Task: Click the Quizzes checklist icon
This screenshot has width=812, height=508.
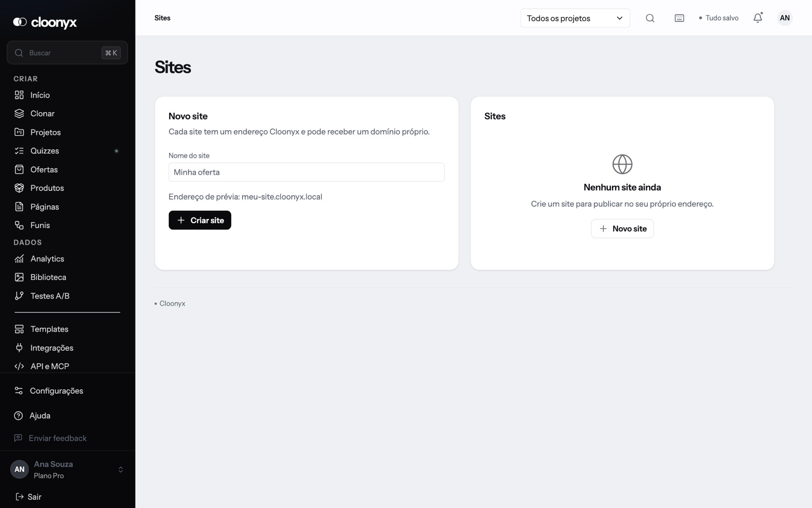Action: click(19, 151)
